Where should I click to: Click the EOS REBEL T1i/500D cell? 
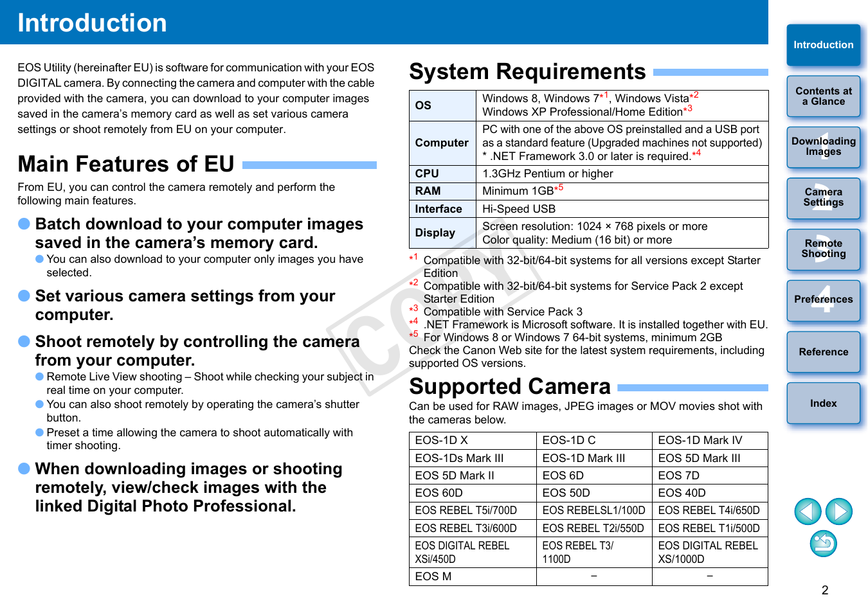pos(710,528)
